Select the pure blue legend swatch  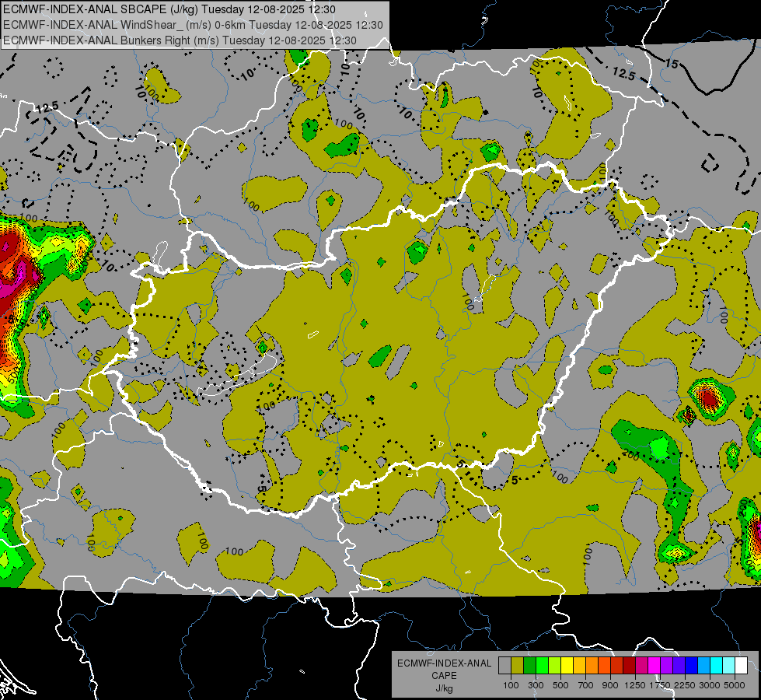pyautogui.click(x=691, y=666)
